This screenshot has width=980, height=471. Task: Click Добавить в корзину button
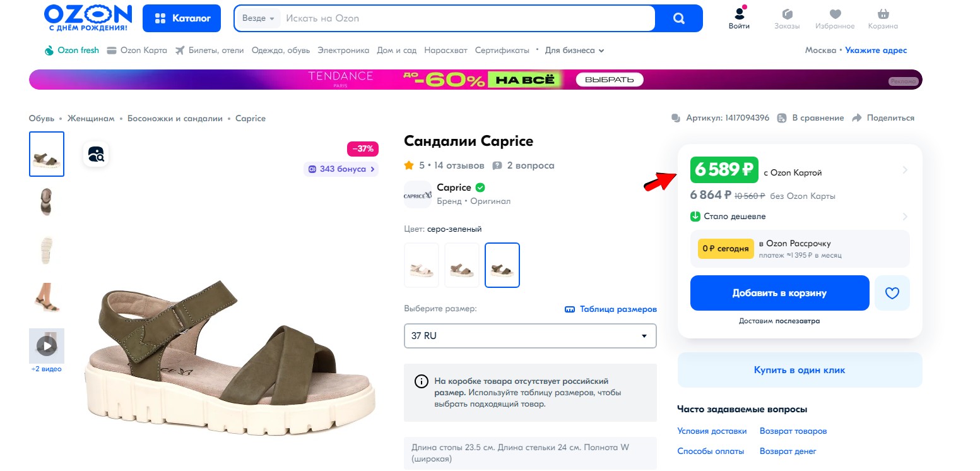tap(779, 293)
